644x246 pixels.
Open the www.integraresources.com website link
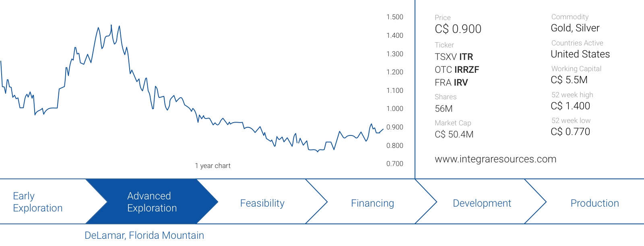coord(495,159)
